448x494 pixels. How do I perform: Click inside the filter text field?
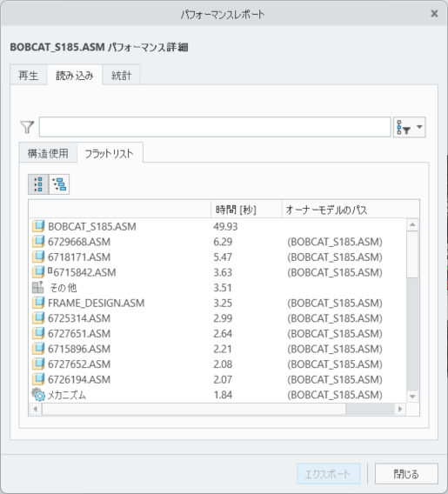click(215, 127)
